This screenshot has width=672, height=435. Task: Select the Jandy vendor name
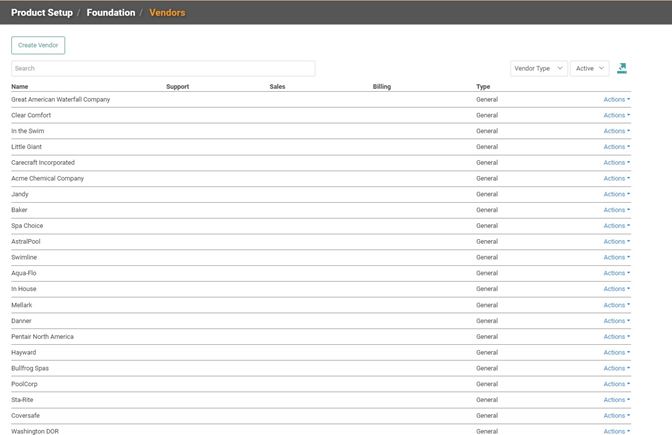[20, 194]
